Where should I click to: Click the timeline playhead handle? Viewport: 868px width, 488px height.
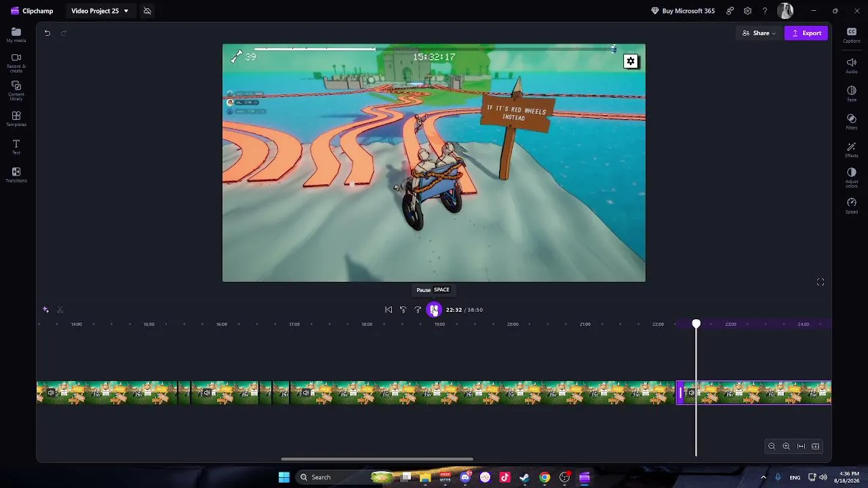[696, 324]
